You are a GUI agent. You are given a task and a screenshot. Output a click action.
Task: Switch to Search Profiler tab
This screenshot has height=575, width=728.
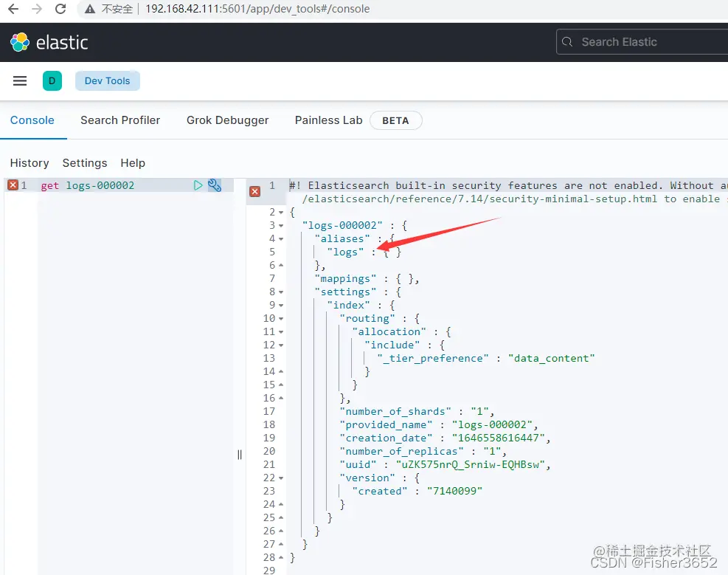click(120, 120)
